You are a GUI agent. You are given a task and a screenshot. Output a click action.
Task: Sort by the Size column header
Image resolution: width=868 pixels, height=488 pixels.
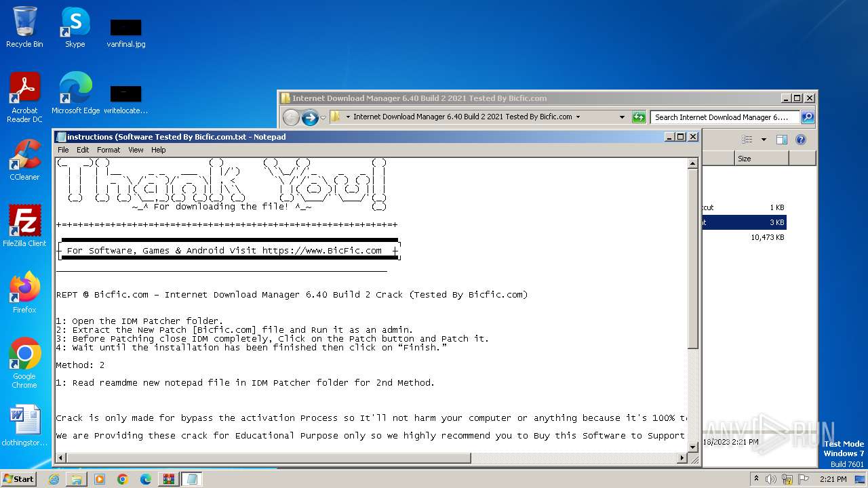click(761, 158)
